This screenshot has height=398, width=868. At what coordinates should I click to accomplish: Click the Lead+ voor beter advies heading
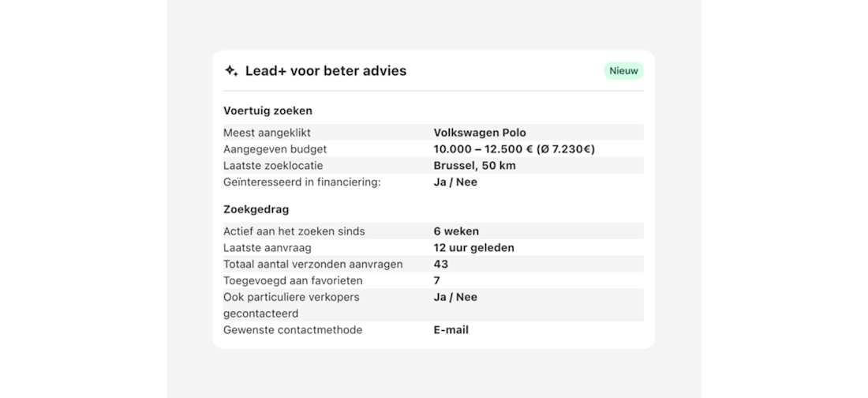[x=325, y=71]
